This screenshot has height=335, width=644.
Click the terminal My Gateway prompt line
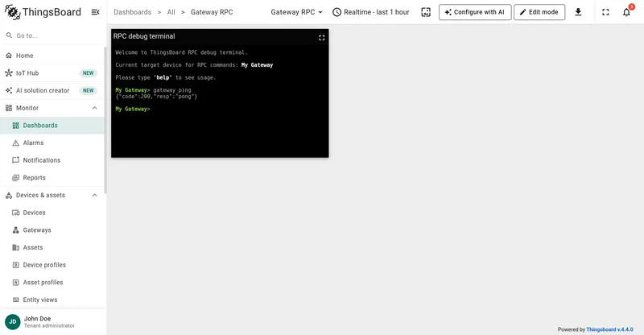[x=133, y=109]
